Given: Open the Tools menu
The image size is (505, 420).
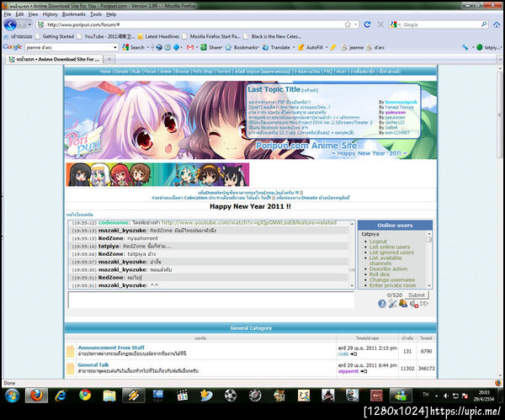Looking at the screenshot, I should click(96, 14).
